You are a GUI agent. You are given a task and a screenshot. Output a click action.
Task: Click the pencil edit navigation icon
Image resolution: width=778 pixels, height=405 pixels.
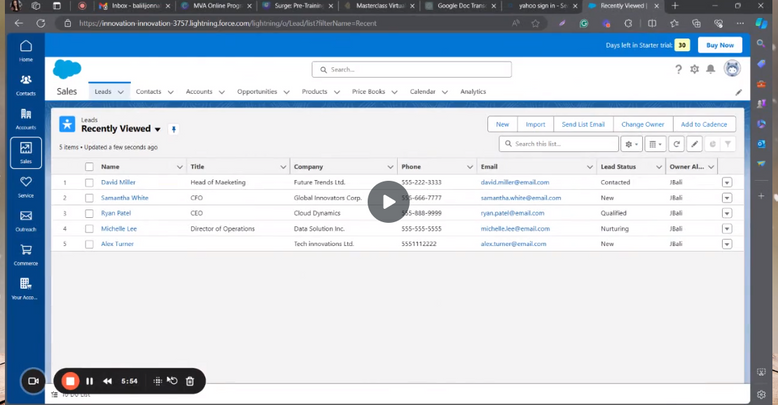tap(738, 92)
